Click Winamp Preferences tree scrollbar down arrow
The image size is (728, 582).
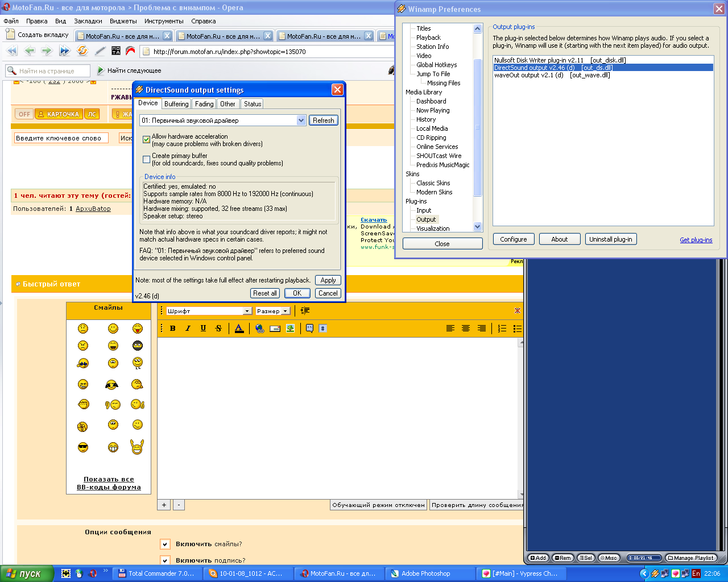click(x=477, y=227)
